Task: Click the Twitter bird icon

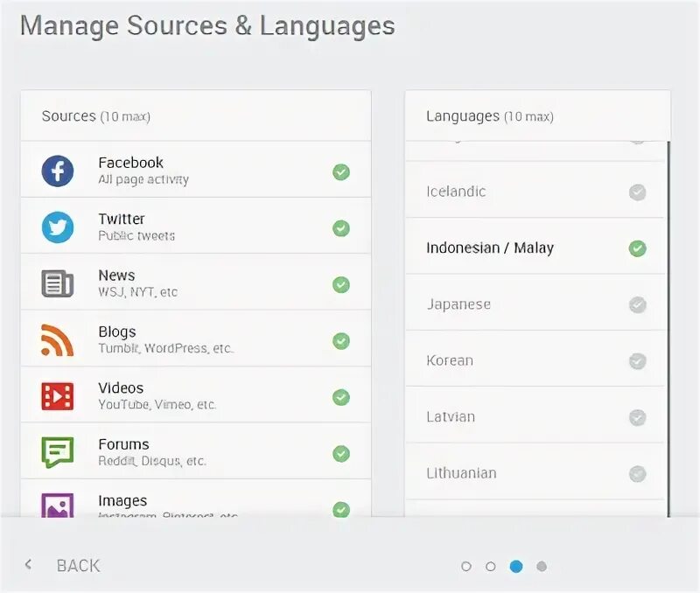Action: [x=58, y=227]
